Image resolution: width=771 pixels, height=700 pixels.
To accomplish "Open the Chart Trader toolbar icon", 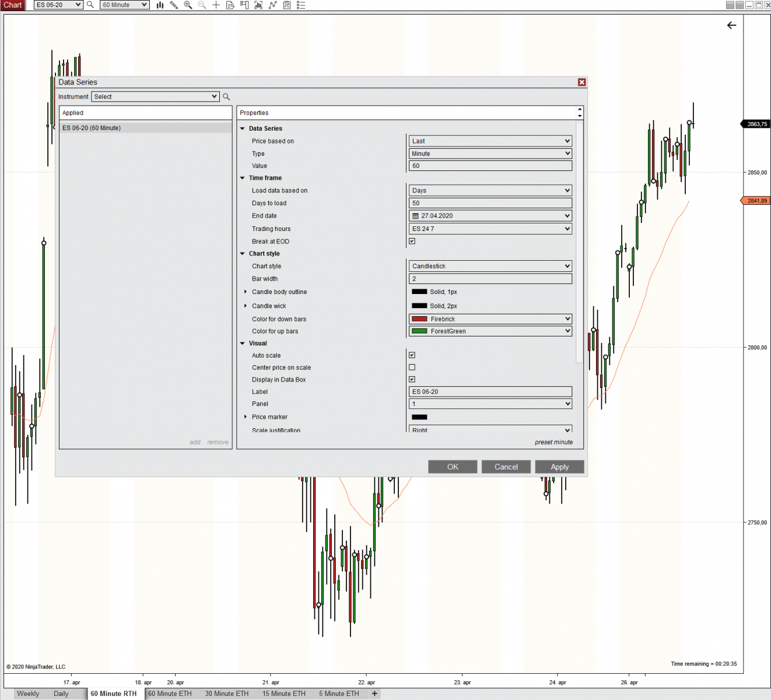I will (244, 5).
